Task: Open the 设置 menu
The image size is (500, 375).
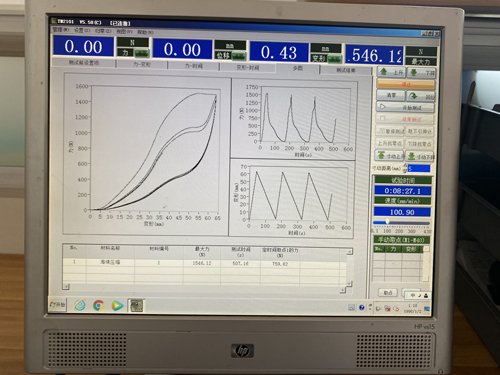Action: point(82,30)
